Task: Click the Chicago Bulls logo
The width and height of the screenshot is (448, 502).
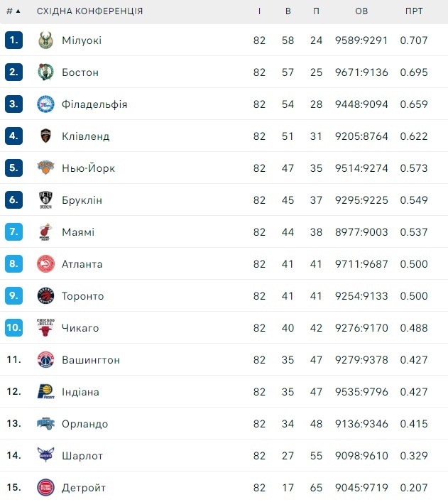Action: coord(45,328)
